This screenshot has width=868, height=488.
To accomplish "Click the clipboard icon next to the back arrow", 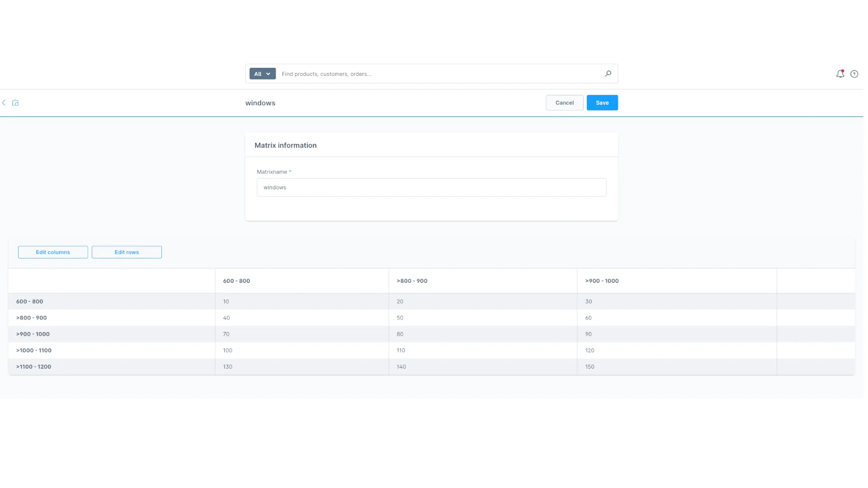I will click(15, 103).
